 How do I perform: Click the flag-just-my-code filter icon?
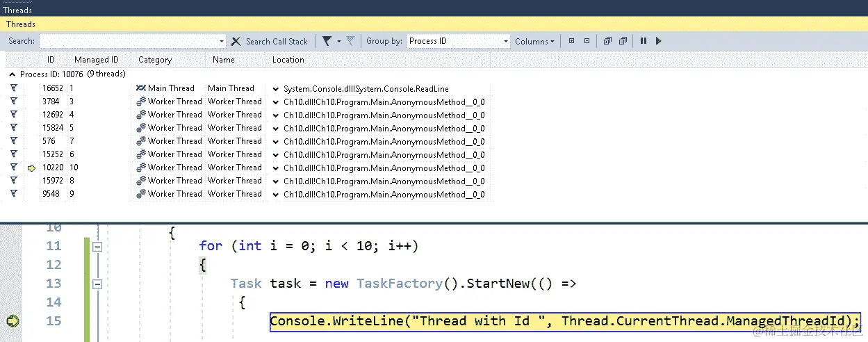[x=327, y=41]
